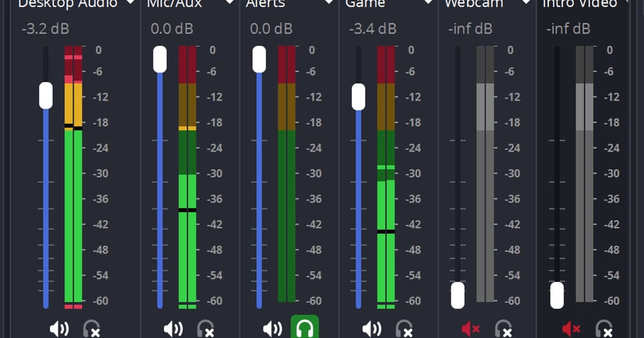This screenshot has width=644, height=338.
Task: Click the Webcam volume slider handle
Action: pyautogui.click(x=458, y=295)
